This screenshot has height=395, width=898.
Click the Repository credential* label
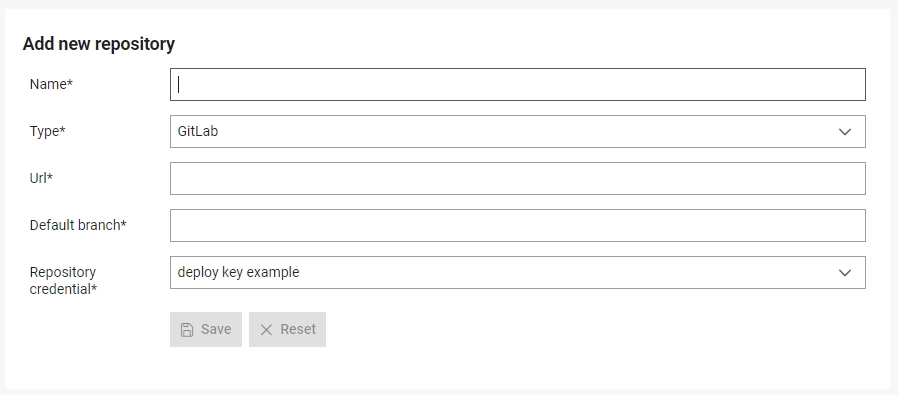pyautogui.click(x=63, y=281)
